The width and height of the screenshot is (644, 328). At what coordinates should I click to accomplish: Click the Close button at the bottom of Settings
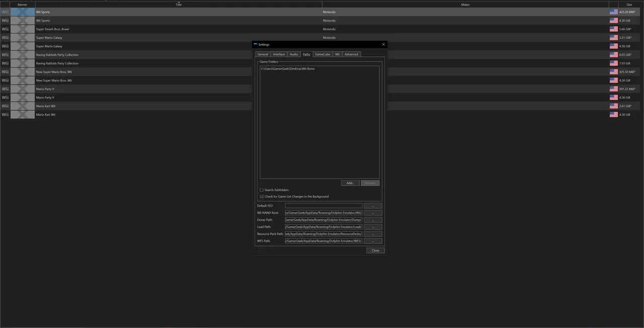click(375, 251)
